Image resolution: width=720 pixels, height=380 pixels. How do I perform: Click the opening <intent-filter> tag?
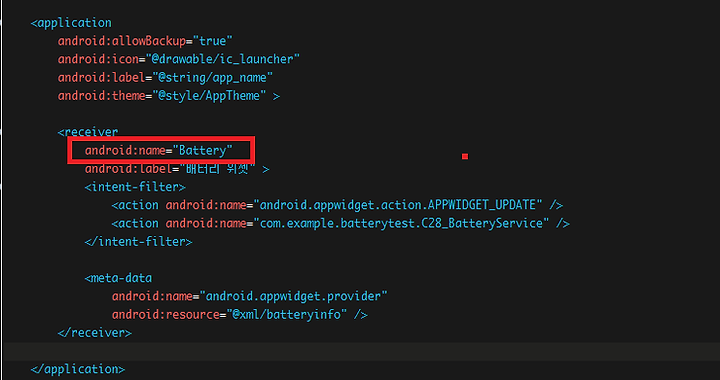pyautogui.click(x=135, y=187)
